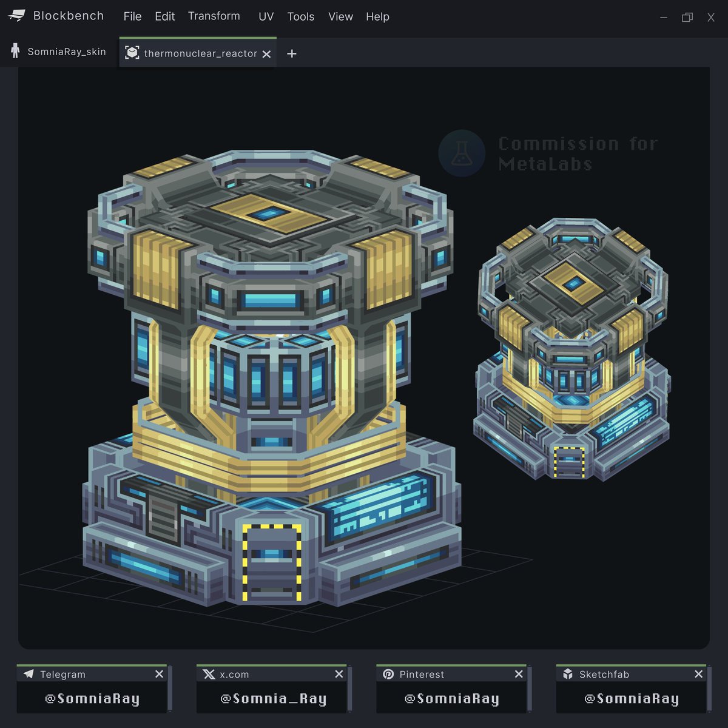Screen dimensions: 728x728
Task: Click the Blockbench logo icon
Action: pyautogui.click(x=17, y=16)
